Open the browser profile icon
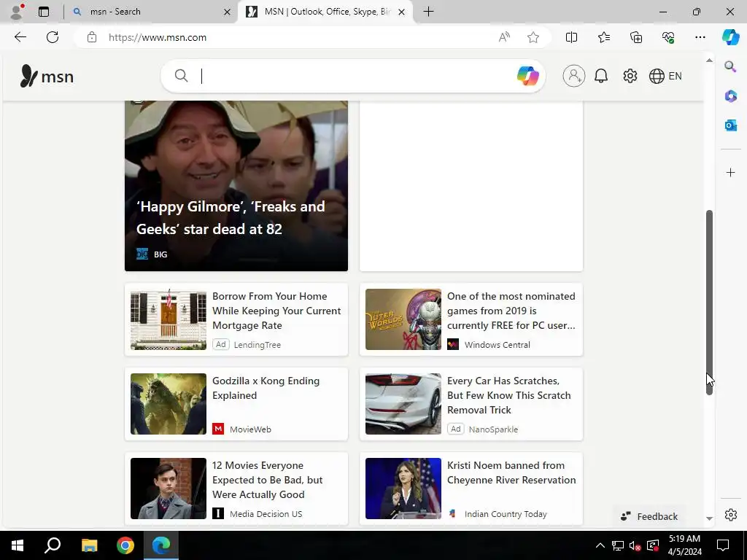 click(x=17, y=12)
